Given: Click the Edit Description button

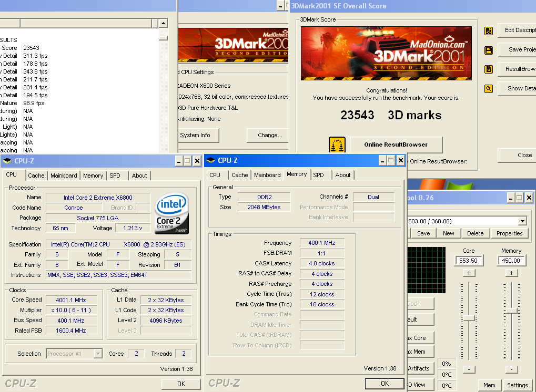Looking at the screenshot, I should [517, 30].
